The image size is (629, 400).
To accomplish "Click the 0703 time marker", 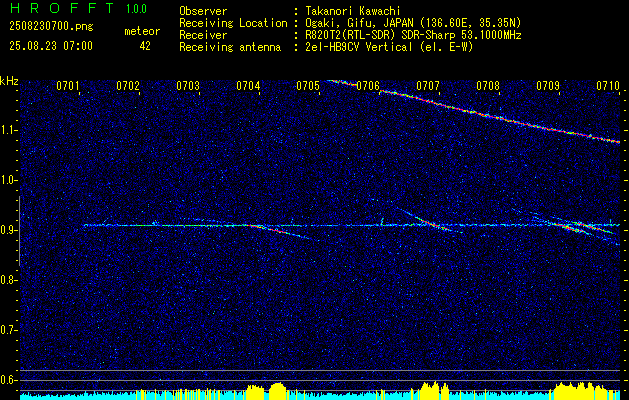I will (188, 85).
